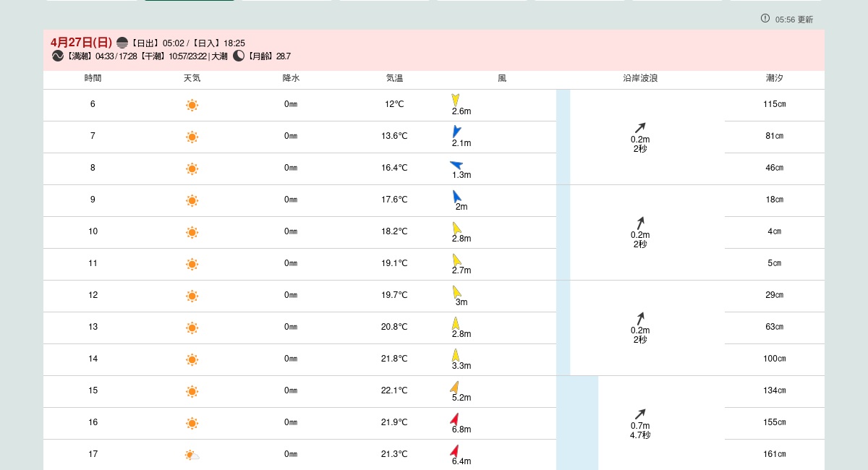Click the orange wind arrow at 5.2m
Image resolution: width=868 pixels, height=470 pixels.
coord(454,387)
